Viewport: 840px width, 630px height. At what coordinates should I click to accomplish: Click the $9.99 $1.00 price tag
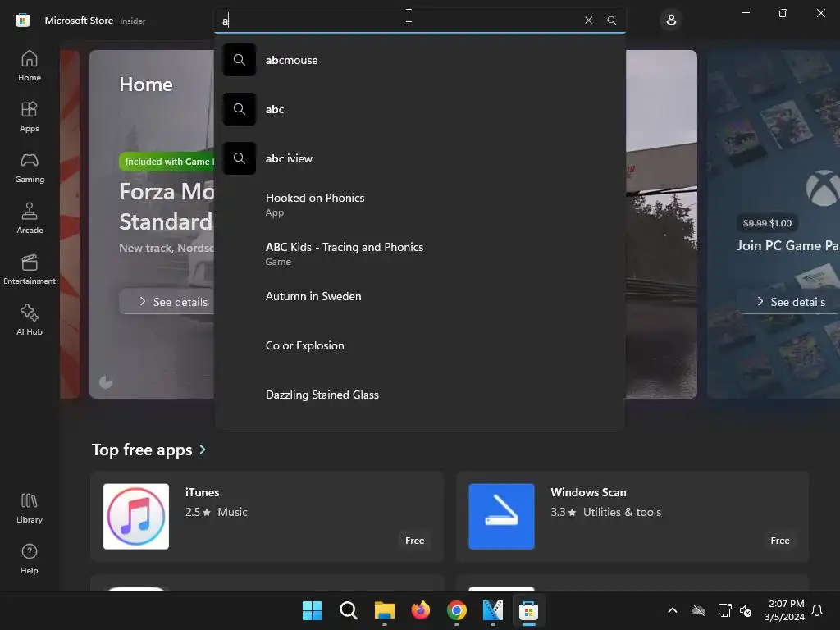pyautogui.click(x=767, y=223)
